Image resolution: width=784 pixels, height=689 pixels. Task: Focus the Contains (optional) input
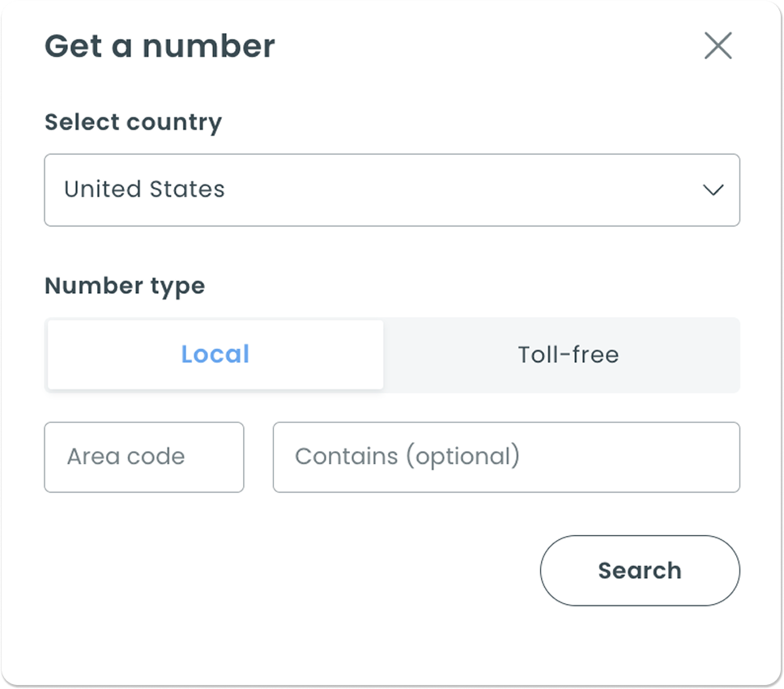point(506,457)
